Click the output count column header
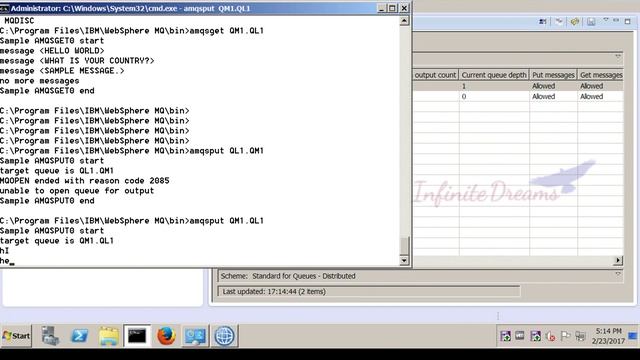 point(435,75)
